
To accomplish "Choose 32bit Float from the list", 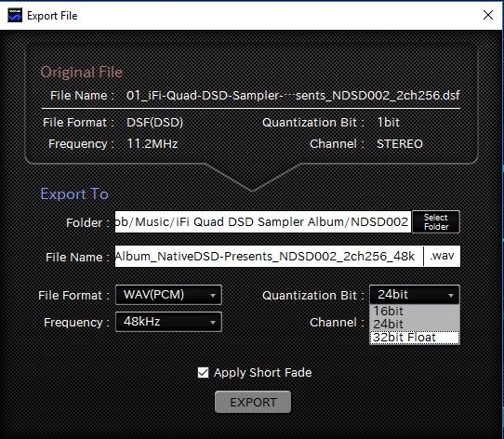I will [x=415, y=338].
